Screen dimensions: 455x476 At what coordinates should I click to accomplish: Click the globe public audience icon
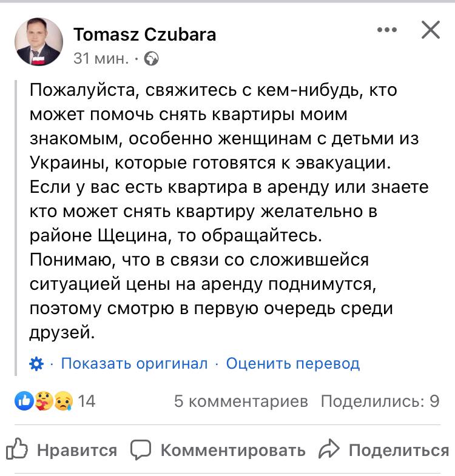click(x=152, y=59)
